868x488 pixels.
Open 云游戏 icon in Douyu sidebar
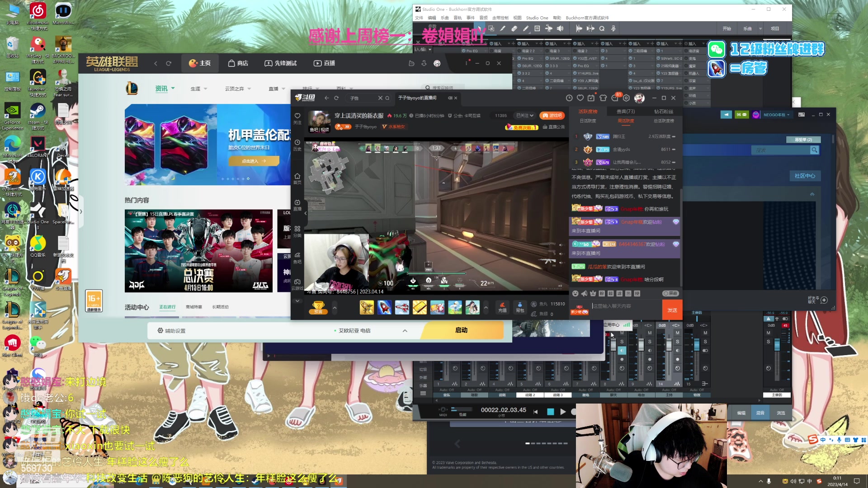(x=297, y=284)
